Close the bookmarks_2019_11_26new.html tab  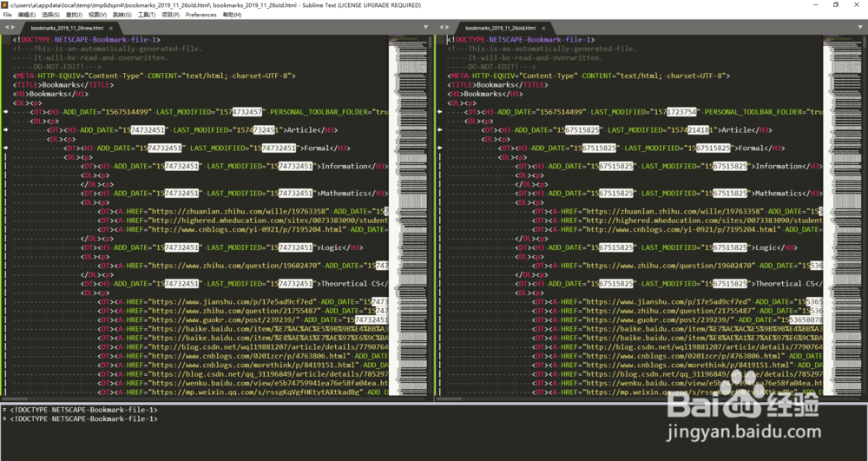(111, 28)
